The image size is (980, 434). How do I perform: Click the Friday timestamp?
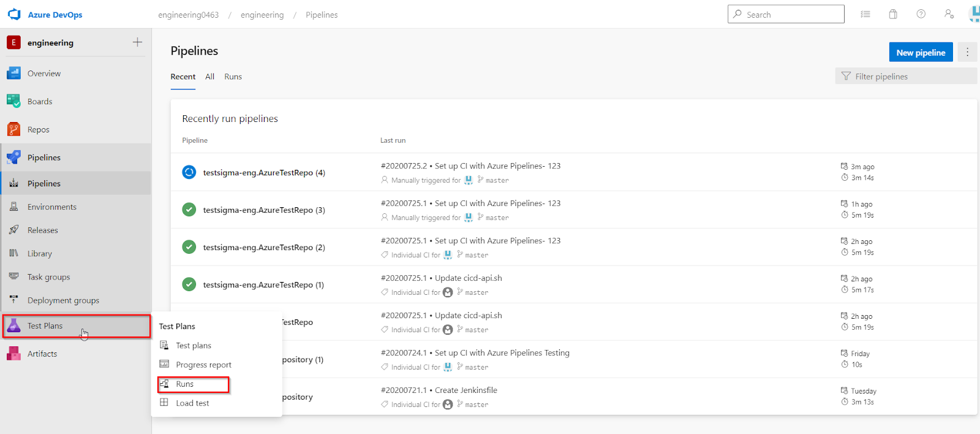860,354
